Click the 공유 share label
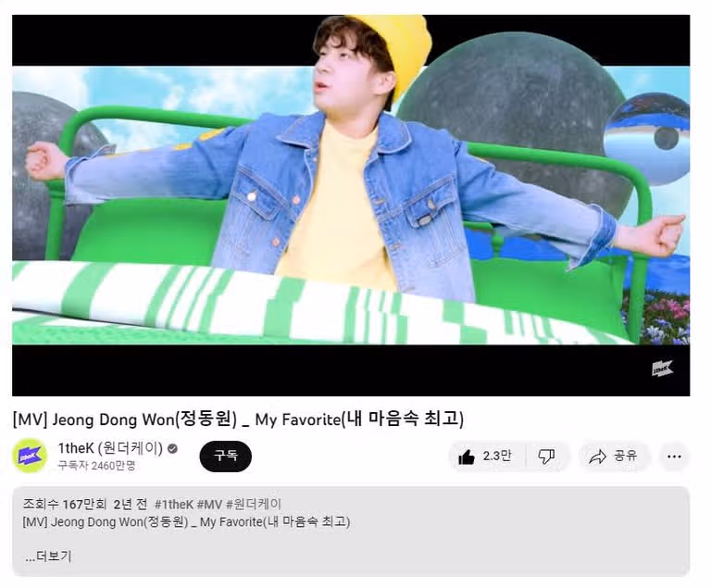 pyautogui.click(x=625, y=456)
